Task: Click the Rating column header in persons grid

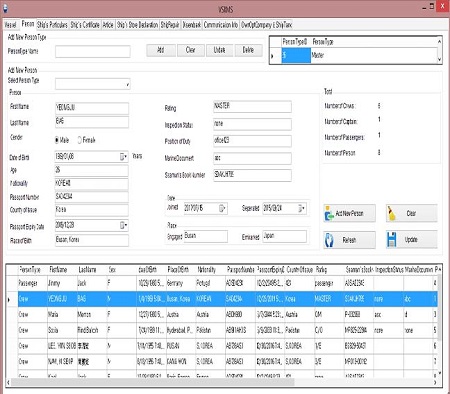Action: pos(329,270)
